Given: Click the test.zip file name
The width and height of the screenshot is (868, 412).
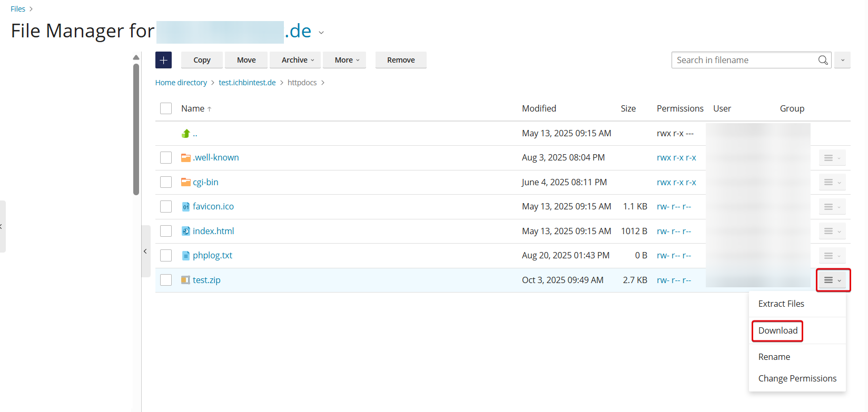Looking at the screenshot, I should coord(206,280).
